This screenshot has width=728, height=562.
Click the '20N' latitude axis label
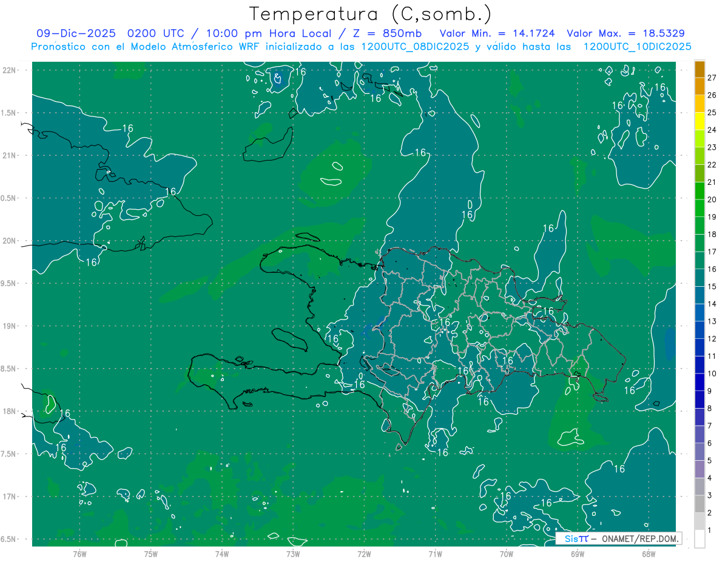point(10,241)
